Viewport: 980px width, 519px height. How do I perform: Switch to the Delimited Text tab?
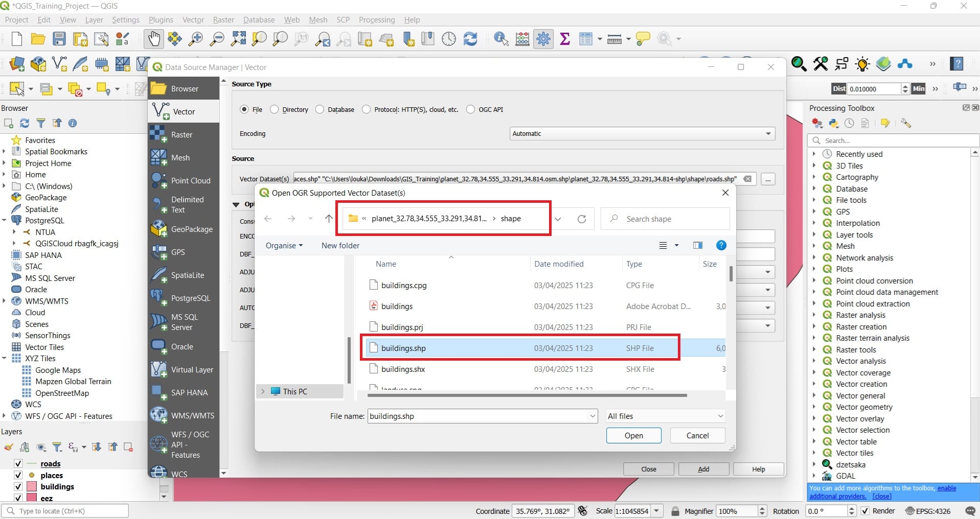pyautogui.click(x=184, y=204)
